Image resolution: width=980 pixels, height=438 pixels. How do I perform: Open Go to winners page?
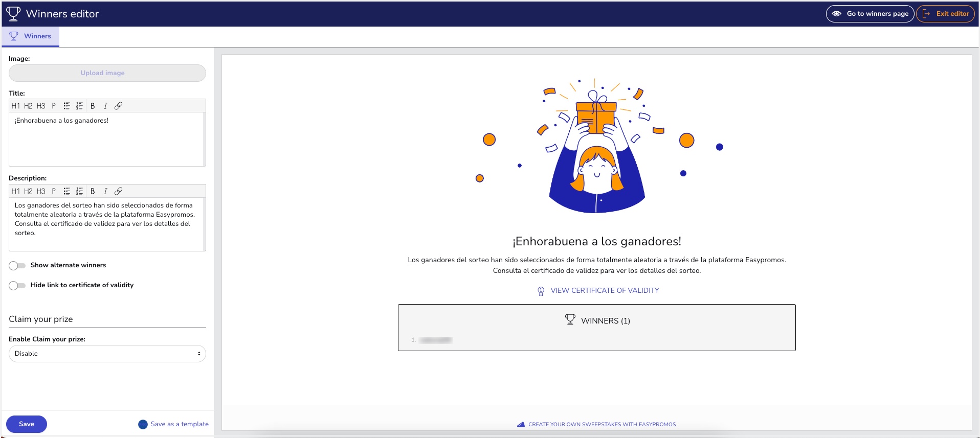870,14
